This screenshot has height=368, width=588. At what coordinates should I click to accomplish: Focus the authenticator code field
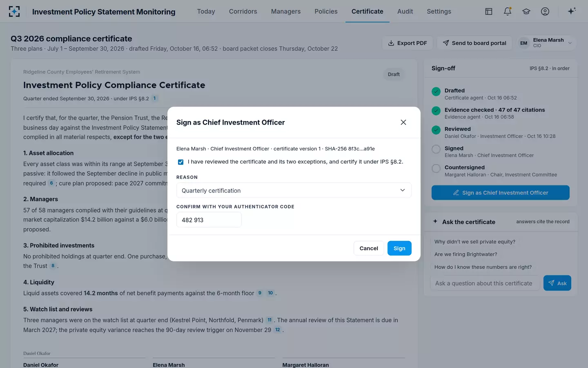(209, 220)
